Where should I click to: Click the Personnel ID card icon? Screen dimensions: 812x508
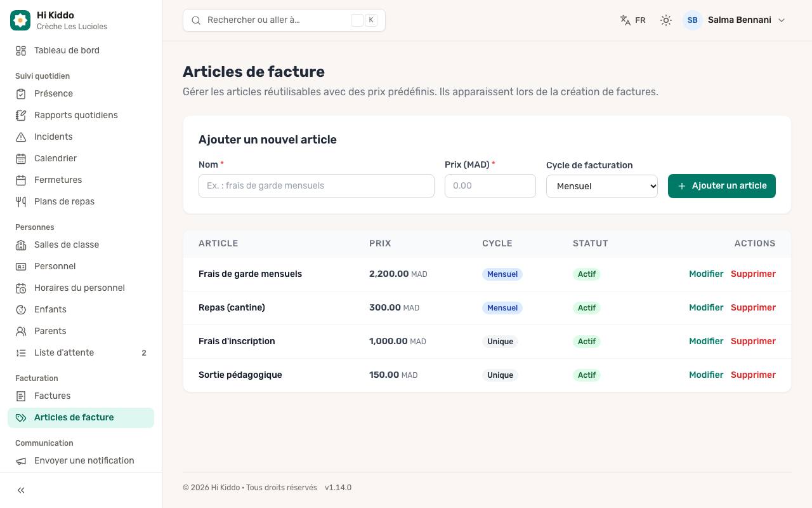(x=21, y=267)
